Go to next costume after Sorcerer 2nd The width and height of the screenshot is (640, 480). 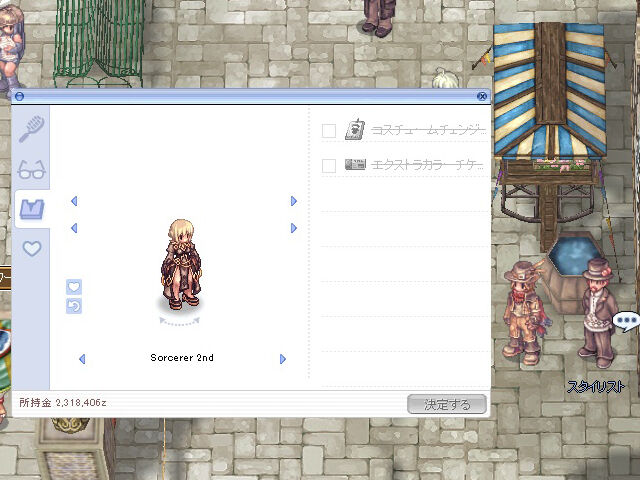coord(283,359)
